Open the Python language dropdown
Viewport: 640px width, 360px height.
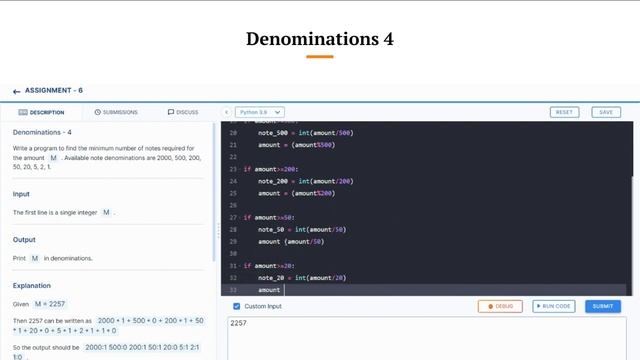[260, 112]
